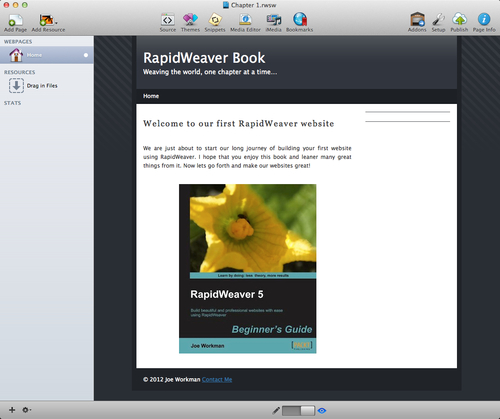This screenshot has height=419, width=500.
Task: Click the plus button at bottom left
Action: pos(12,410)
